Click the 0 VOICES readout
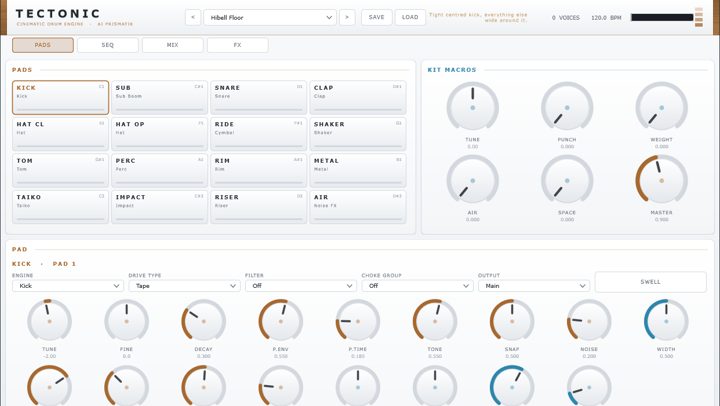The image size is (720, 406). pyautogui.click(x=566, y=17)
